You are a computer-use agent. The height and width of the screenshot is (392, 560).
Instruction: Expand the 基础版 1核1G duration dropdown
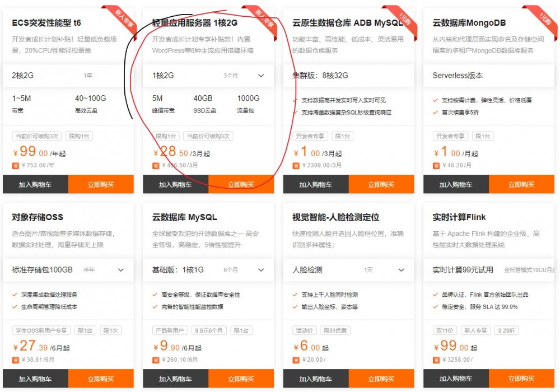pos(261,270)
